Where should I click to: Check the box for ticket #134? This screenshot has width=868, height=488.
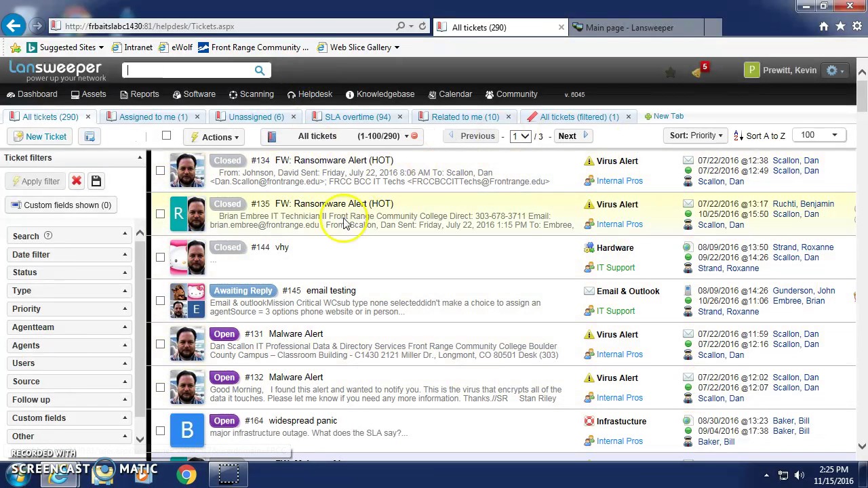160,170
